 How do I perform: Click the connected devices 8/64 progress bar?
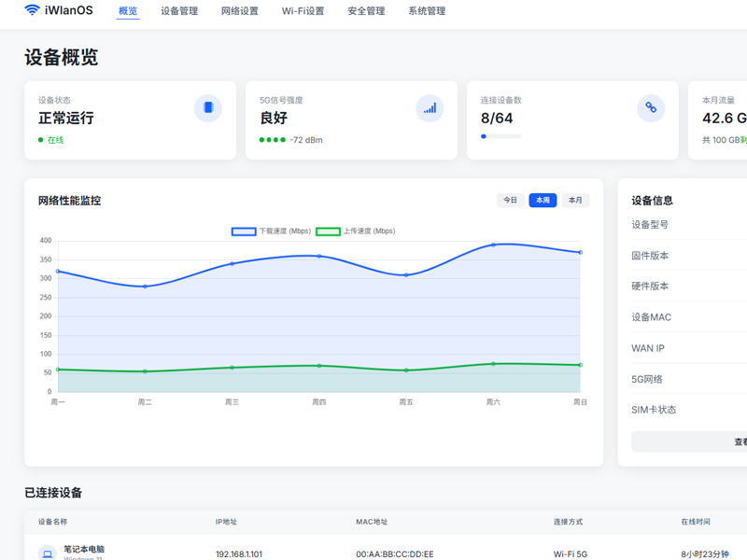point(500,136)
